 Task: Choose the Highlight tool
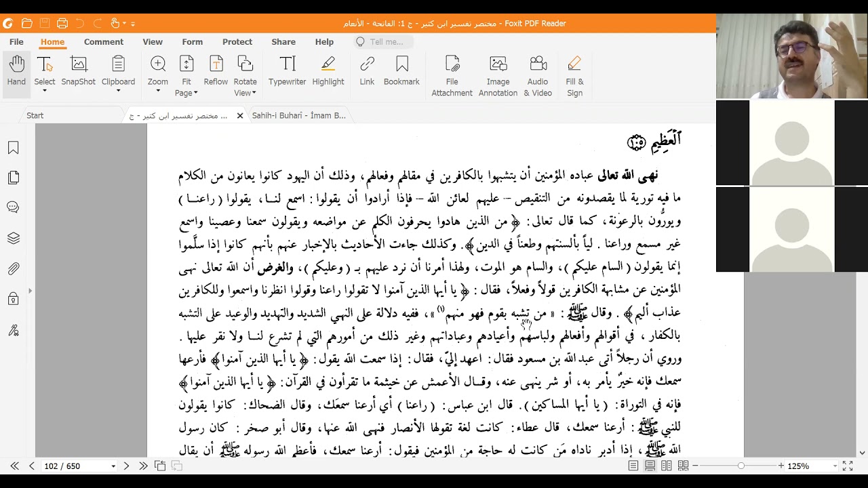(x=328, y=71)
